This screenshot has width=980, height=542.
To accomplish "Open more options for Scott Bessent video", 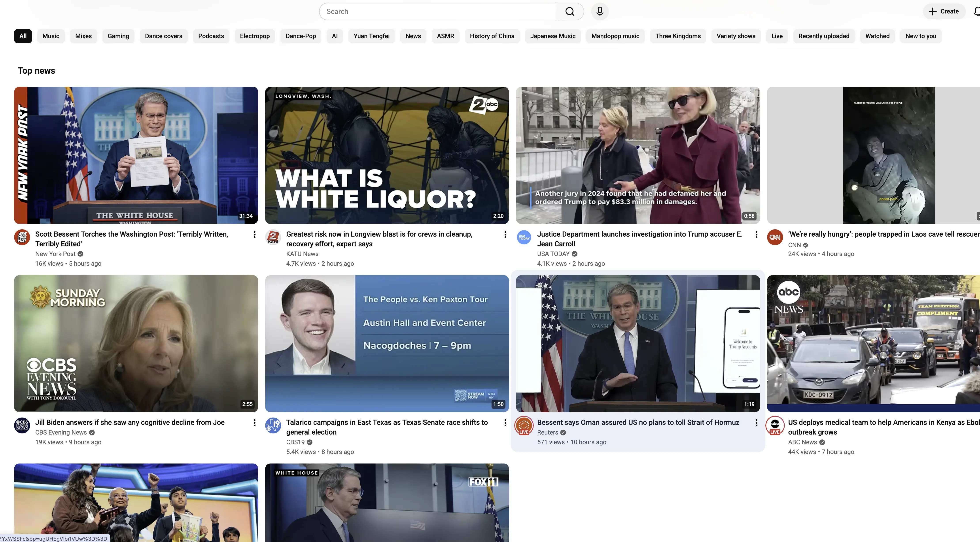I will [x=254, y=235].
